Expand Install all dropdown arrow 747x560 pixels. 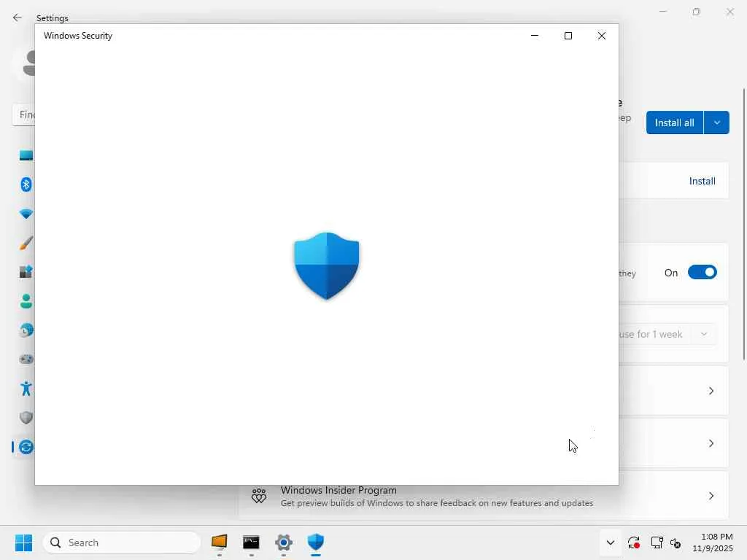pos(716,122)
